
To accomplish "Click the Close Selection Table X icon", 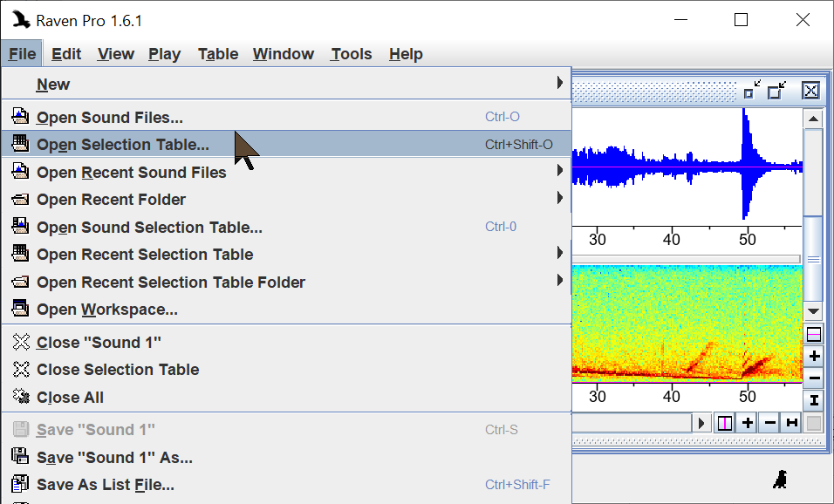I will [21, 369].
